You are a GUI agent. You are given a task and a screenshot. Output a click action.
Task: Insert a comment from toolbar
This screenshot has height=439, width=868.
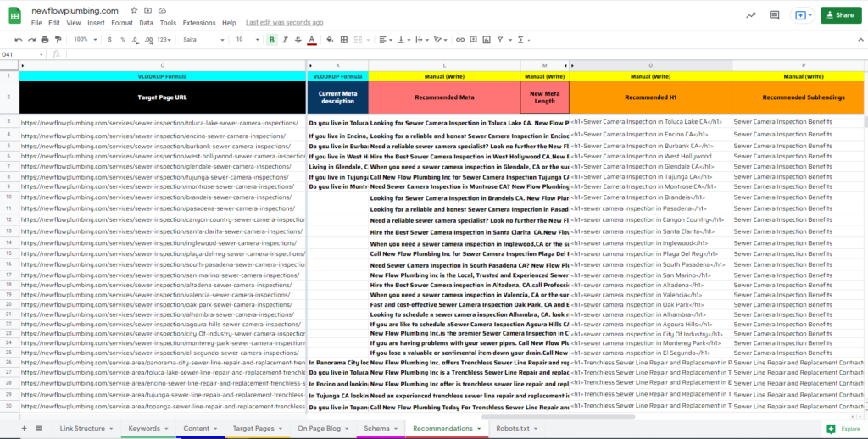tap(473, 40)
